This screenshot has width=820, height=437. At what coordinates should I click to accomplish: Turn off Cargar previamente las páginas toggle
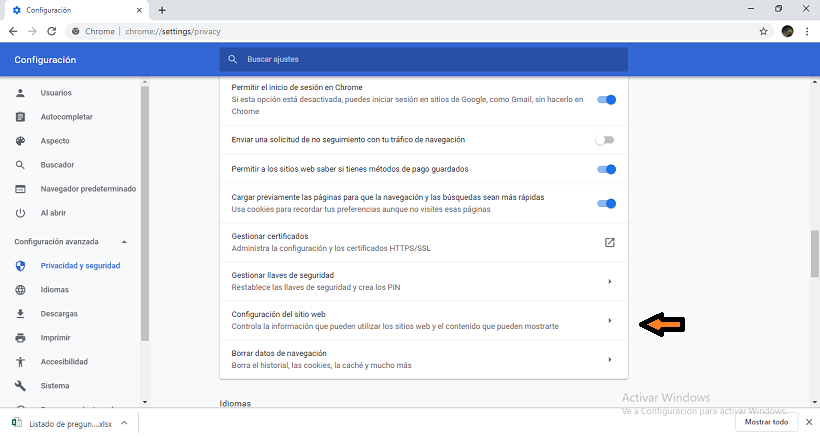(606, 204)
